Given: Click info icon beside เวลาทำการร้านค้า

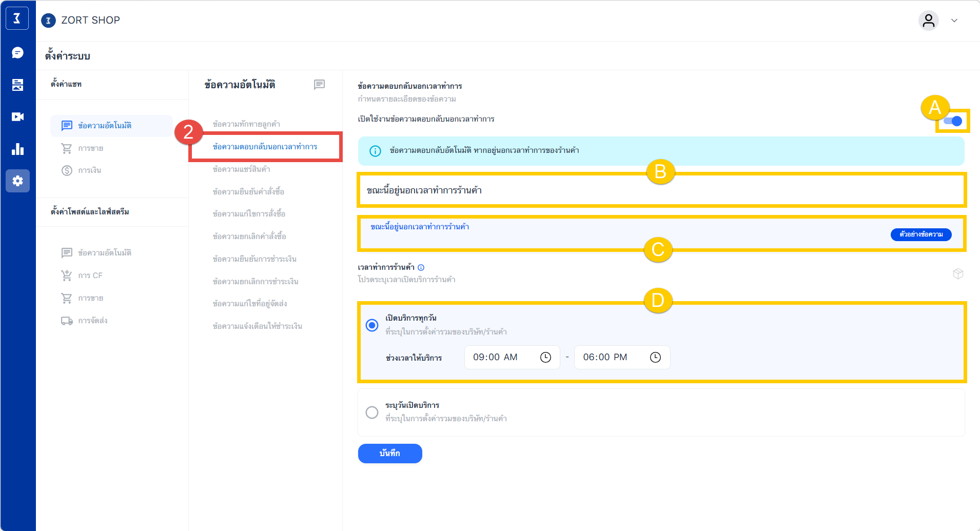Looking at the screenshot, I should point(421,267).
